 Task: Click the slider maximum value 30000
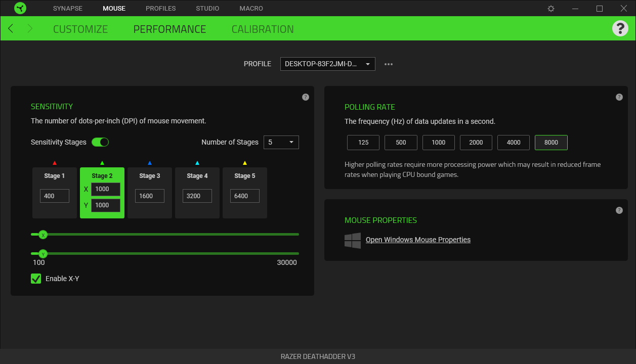[287, 262]
